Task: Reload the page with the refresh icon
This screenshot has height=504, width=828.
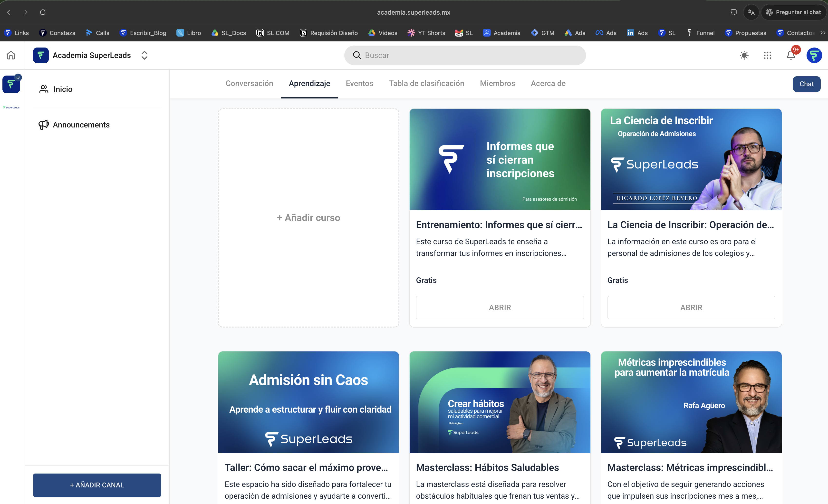Action: (x=43, y=12)
